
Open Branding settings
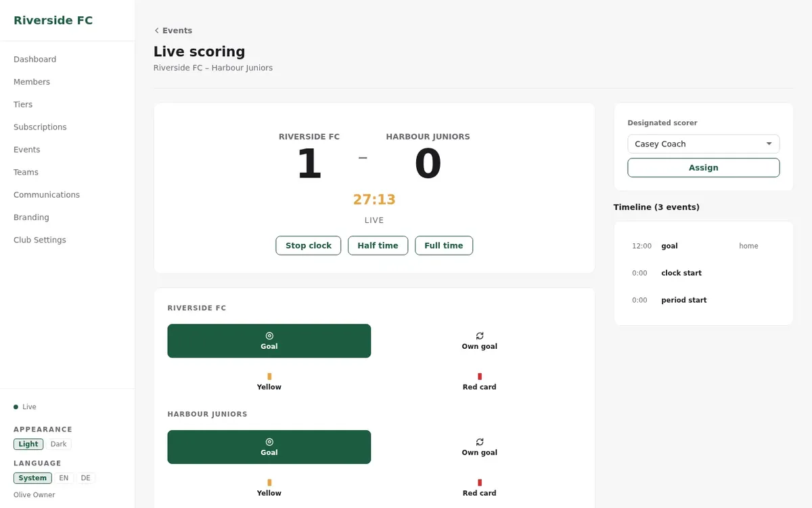tap(31, 217)
